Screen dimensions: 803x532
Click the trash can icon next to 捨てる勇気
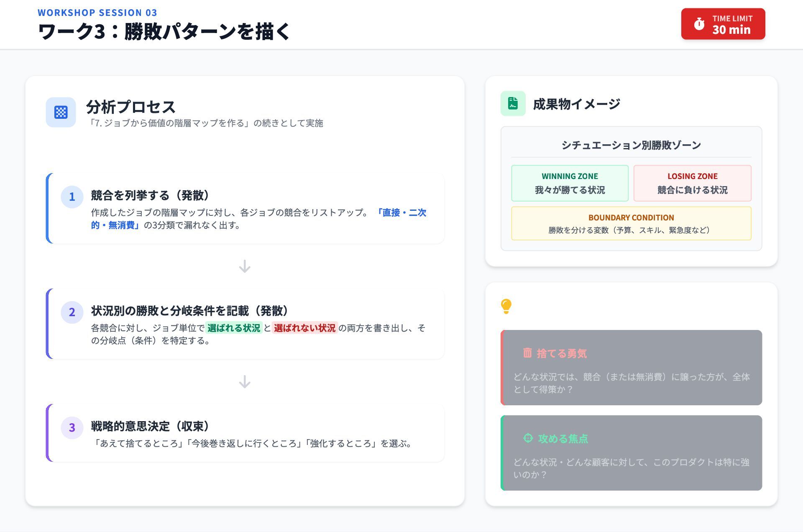527,353
